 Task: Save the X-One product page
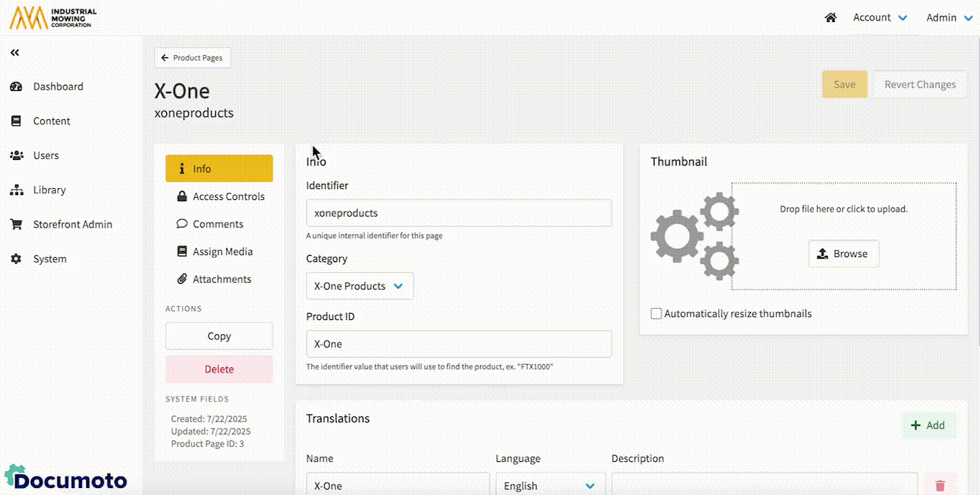pyautogui.click(x=844, y=83)
